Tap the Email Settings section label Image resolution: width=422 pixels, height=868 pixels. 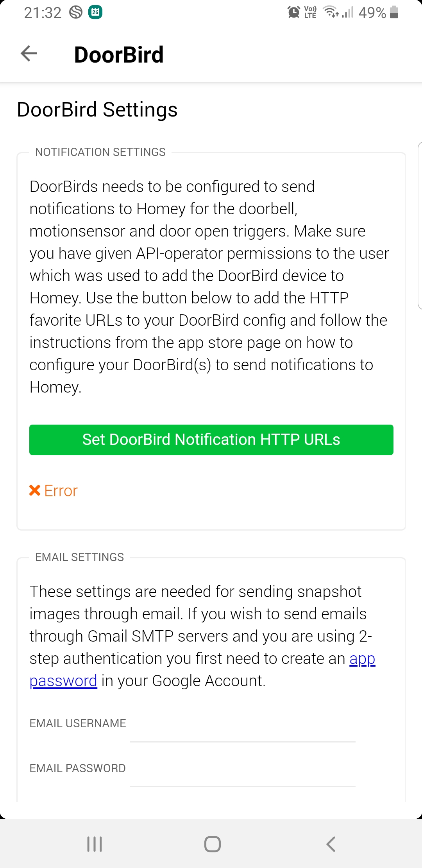coord(79,557)
